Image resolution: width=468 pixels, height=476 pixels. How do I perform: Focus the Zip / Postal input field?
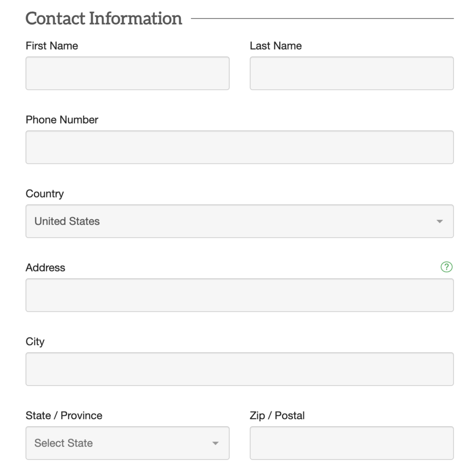pos(351,443)
